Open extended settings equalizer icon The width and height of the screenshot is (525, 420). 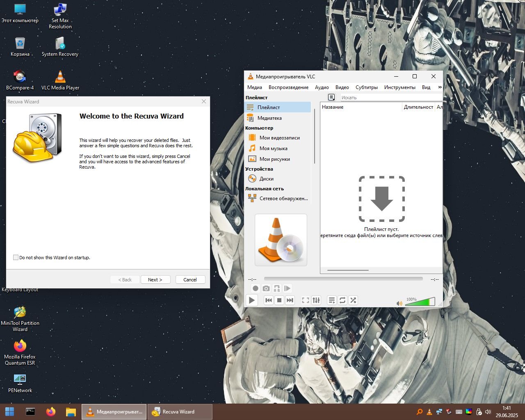[x=316, y=300]
